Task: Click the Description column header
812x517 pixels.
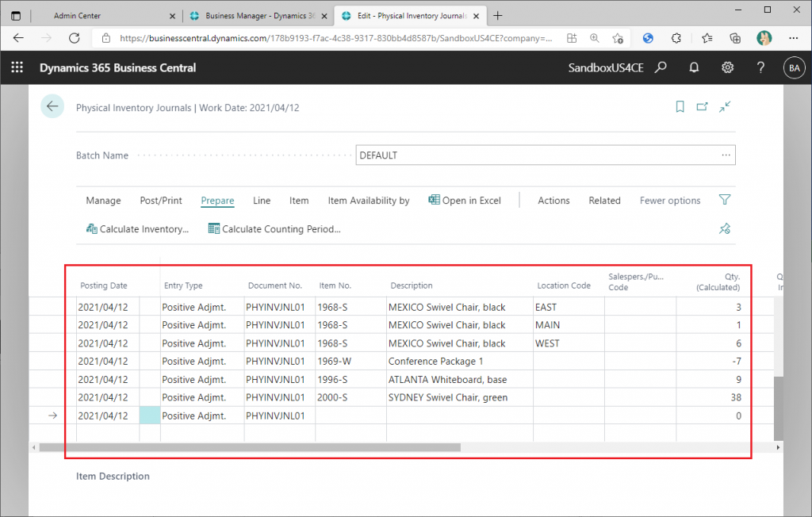Action: [412, 285]
